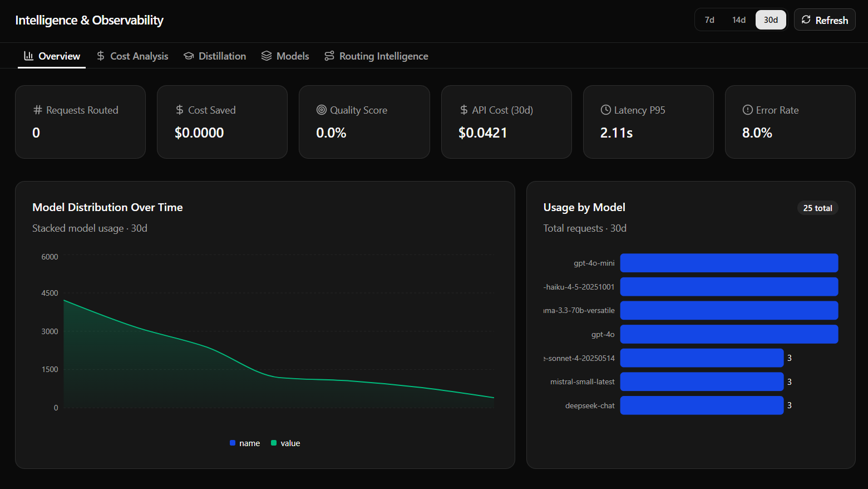Image resolution: width=868 pixels, height=489 pixels.
Task: Choose the 30d time range option
Action: pos(771,20)
